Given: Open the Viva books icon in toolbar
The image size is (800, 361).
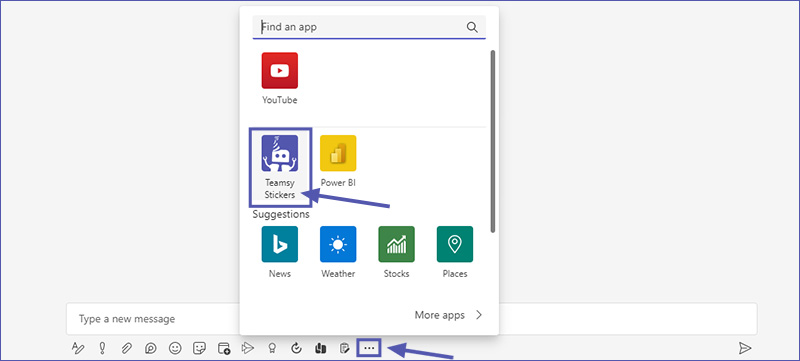Looking at the screenshot, I should 320,348.
